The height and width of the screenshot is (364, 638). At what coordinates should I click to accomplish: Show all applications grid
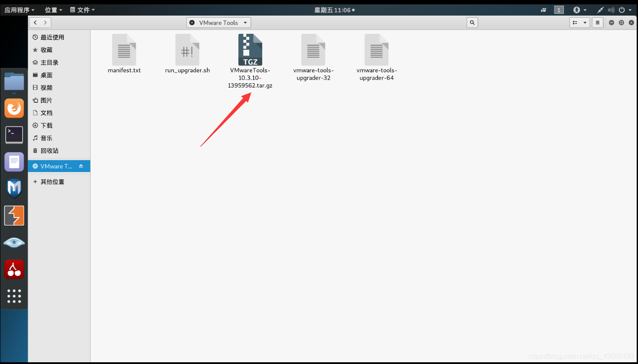[x=14, y=296]
